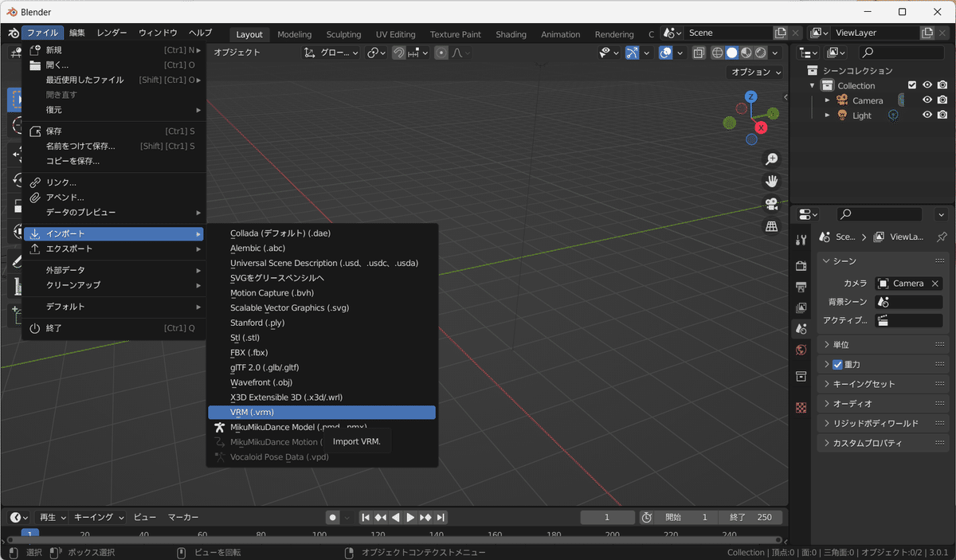Open the Render properties tab icon
The width and height of the screenshot is (956, 560).
click(801, 265)
